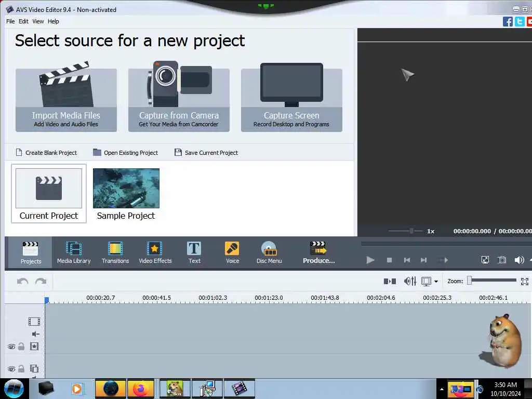Click the Produce... button

coord(318,252)
